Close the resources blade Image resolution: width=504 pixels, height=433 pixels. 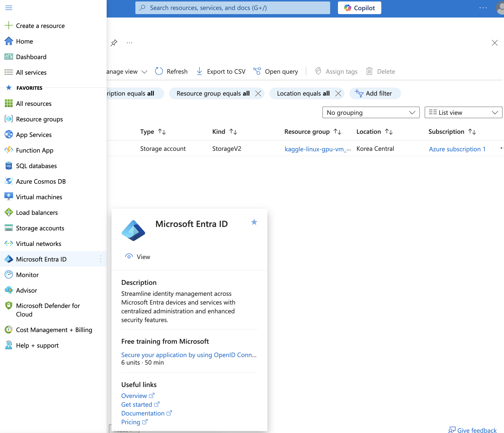tap(495, 43)
